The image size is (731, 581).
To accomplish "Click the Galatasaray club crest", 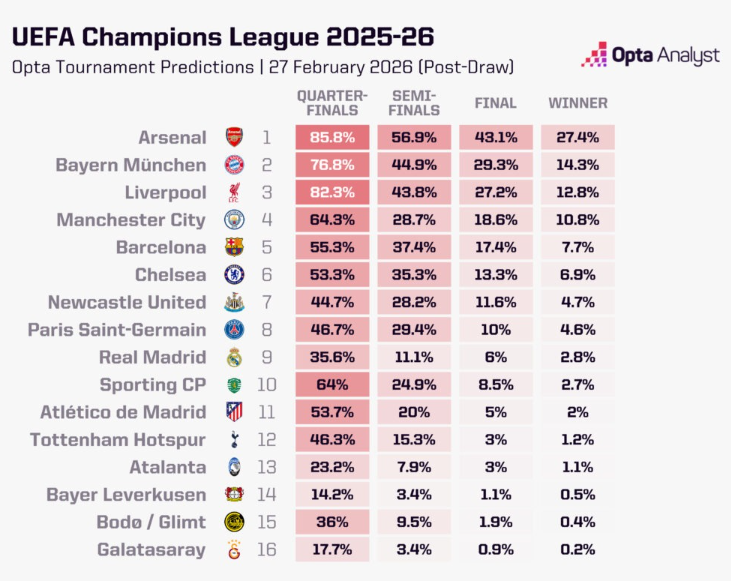I will (233, 549).
